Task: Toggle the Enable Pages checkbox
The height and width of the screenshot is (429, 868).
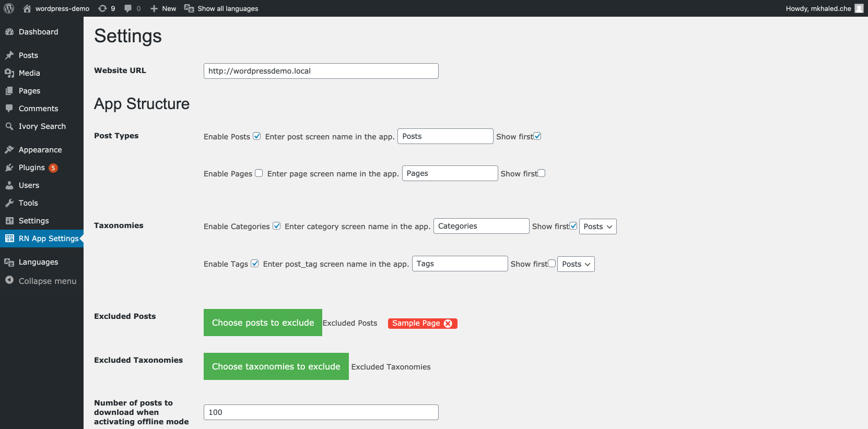Action: (x=259, y=173)
